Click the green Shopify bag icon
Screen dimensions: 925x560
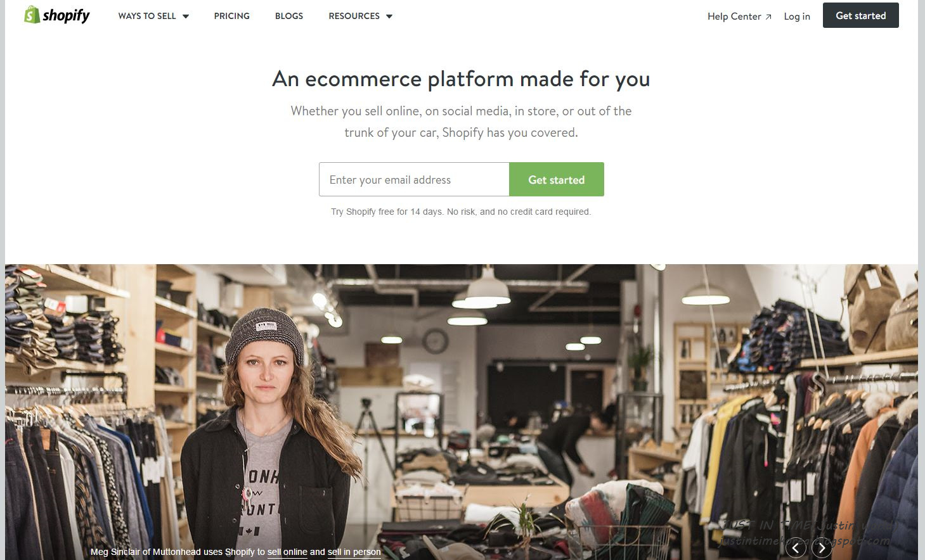coord(32,15)
